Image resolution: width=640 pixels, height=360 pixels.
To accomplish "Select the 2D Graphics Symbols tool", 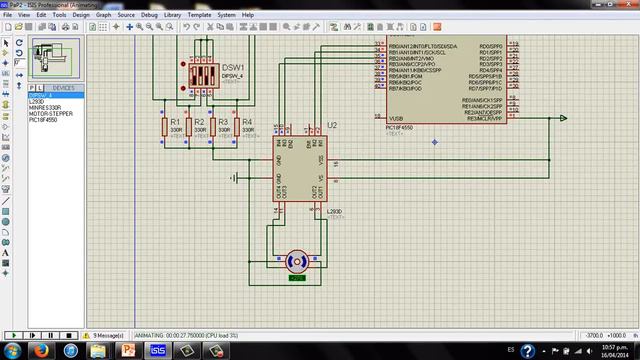I will coord(6,263).
